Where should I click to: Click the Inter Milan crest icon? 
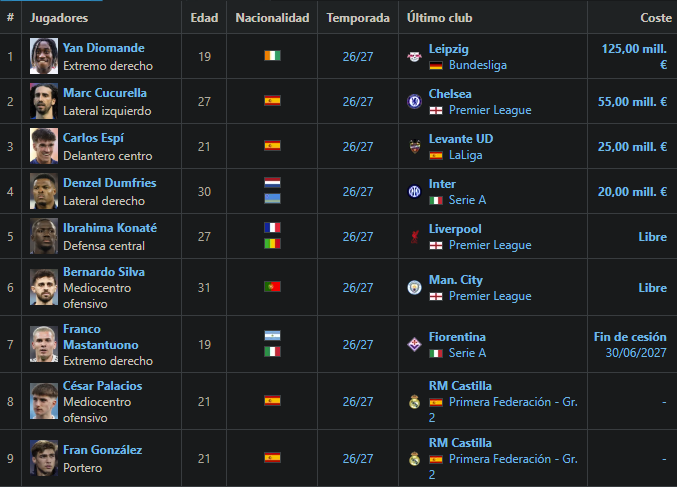pyautogui.click(x=414, y=191)
